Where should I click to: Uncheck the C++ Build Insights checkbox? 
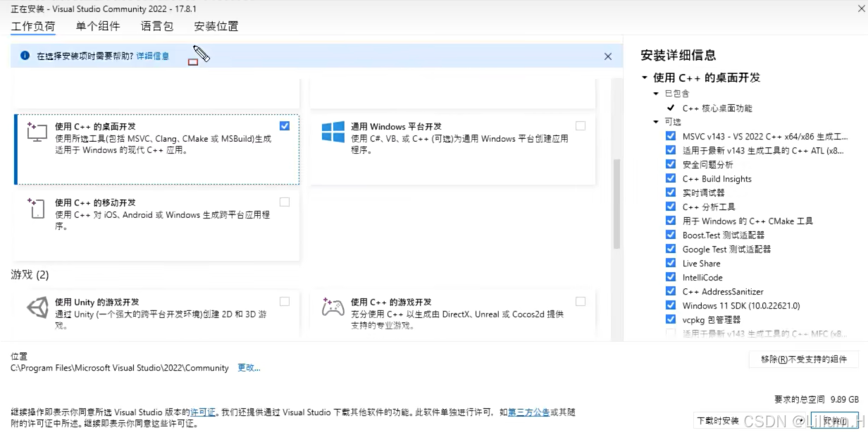click(x=671, y=178)
